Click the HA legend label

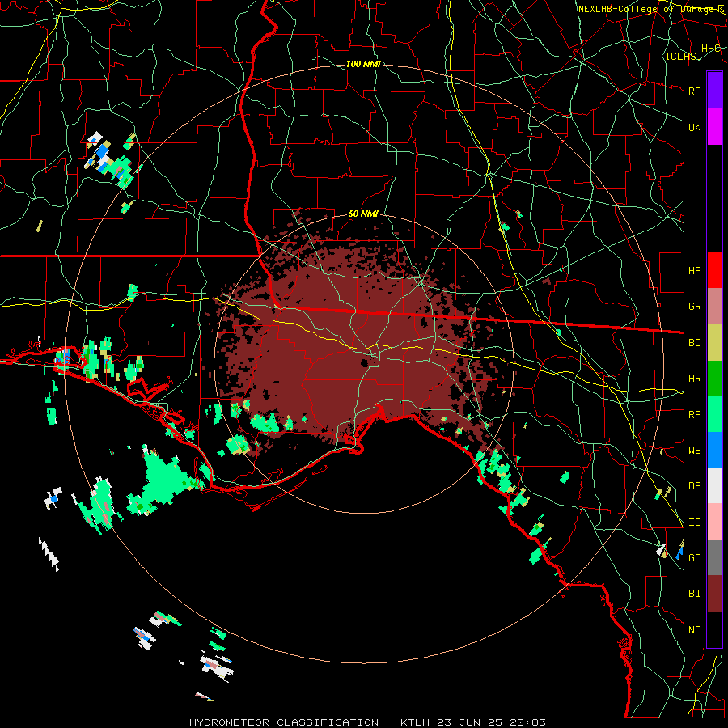(695, 270)
